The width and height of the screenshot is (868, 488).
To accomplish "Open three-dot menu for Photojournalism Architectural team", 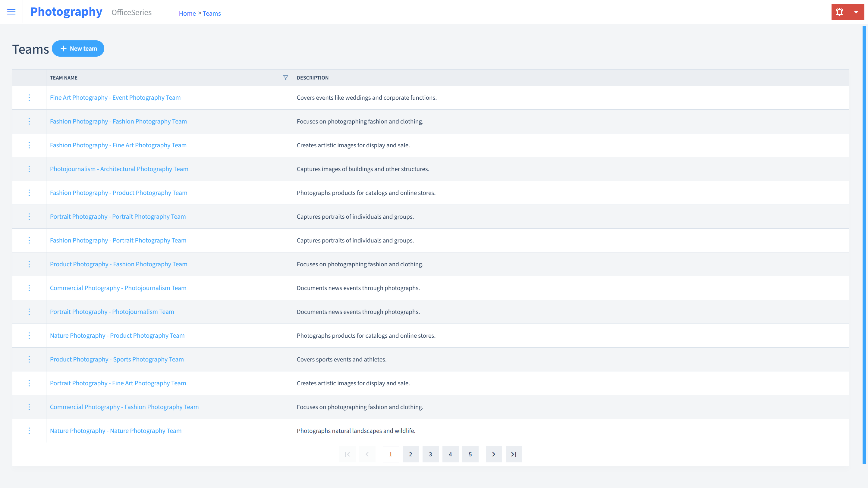I will coord(29,169).
